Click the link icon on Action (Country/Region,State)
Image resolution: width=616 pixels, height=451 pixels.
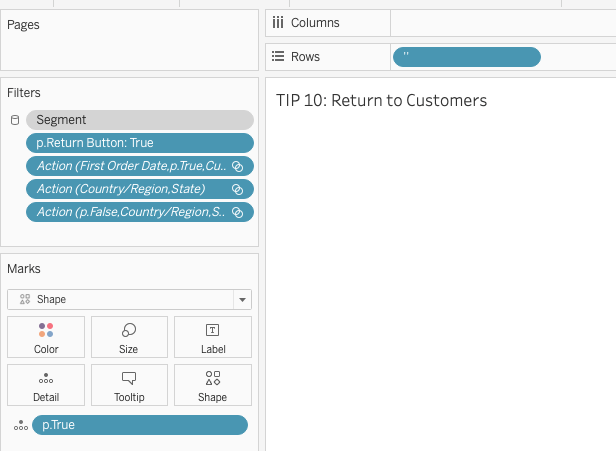tap(238, 189)
